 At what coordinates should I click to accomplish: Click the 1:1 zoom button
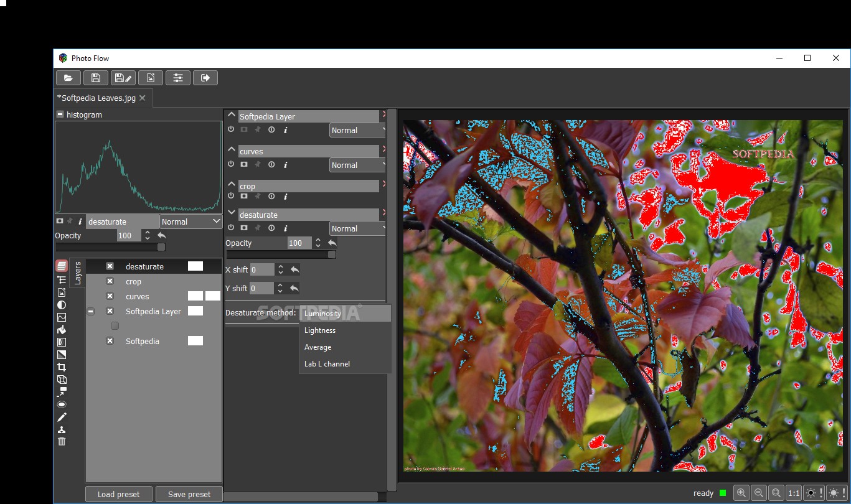[794, 493]
